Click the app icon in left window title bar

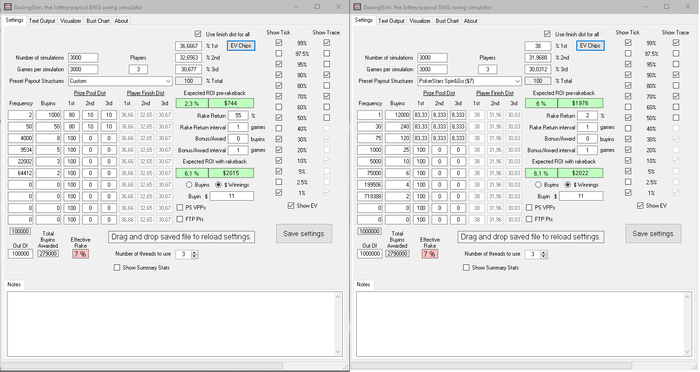(8, 7)
